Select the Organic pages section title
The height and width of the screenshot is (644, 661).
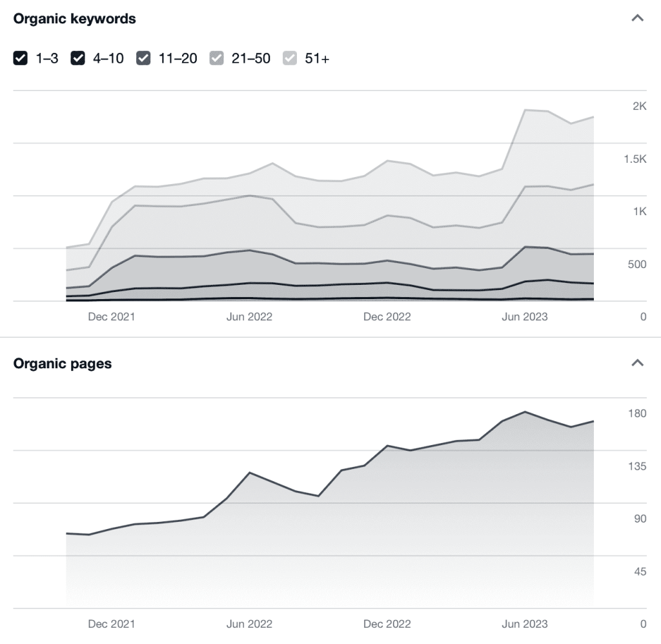[x=63, y=364]
